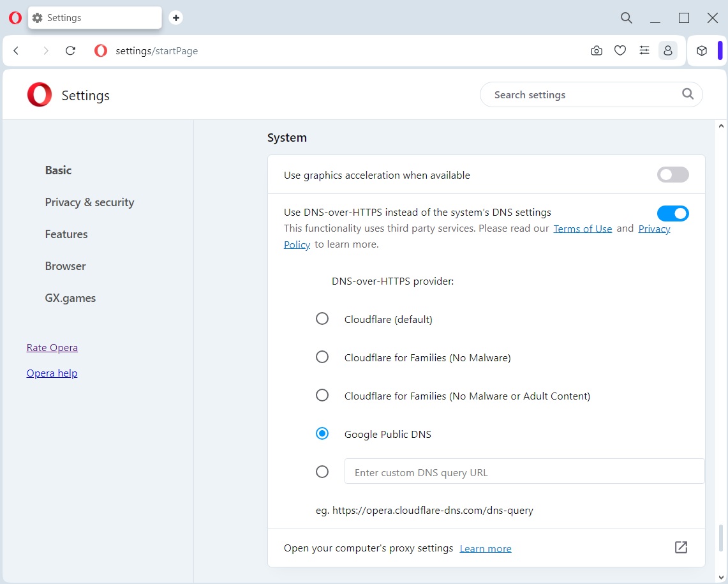This screenshot has width=728, height=584.
Task: Open the Terms of Use link
Action: click(583, 228)
